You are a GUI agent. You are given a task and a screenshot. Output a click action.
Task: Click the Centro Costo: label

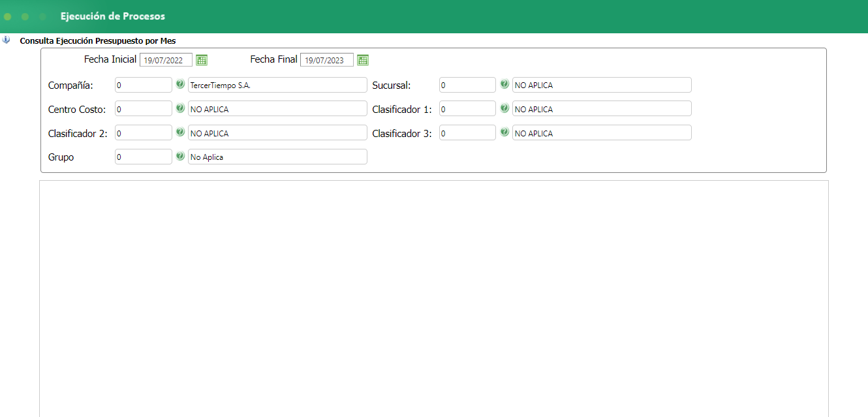(77, 110)
